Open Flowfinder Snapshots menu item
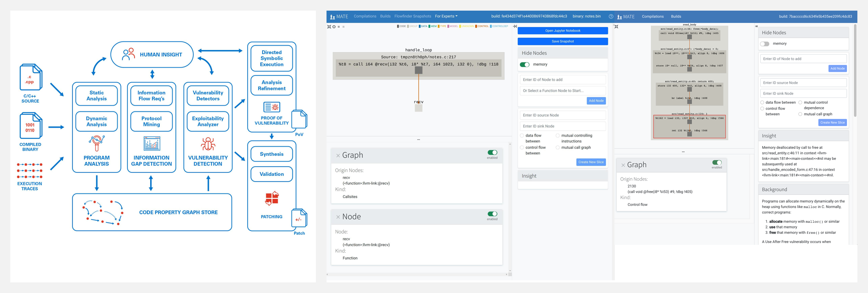Screen dimensions: 868x293 (x=413, y=16)
